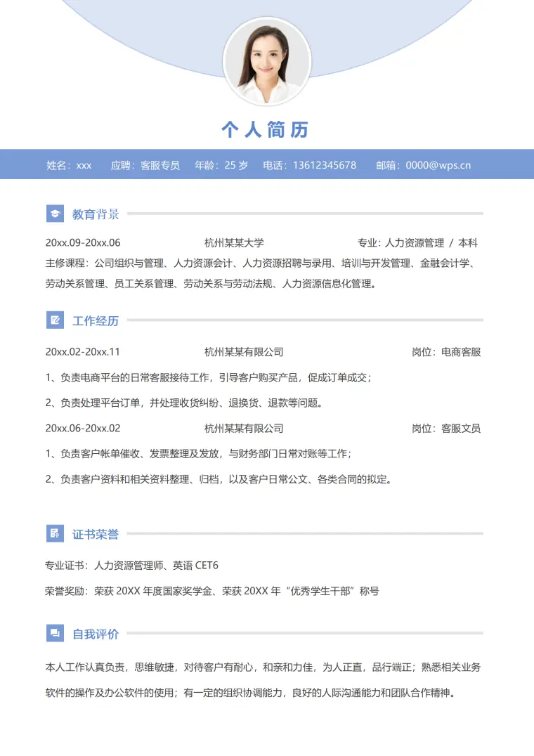Click the 教育背景 section heading
The width and height of the screenshot is (534, 756).
(96, 214)
